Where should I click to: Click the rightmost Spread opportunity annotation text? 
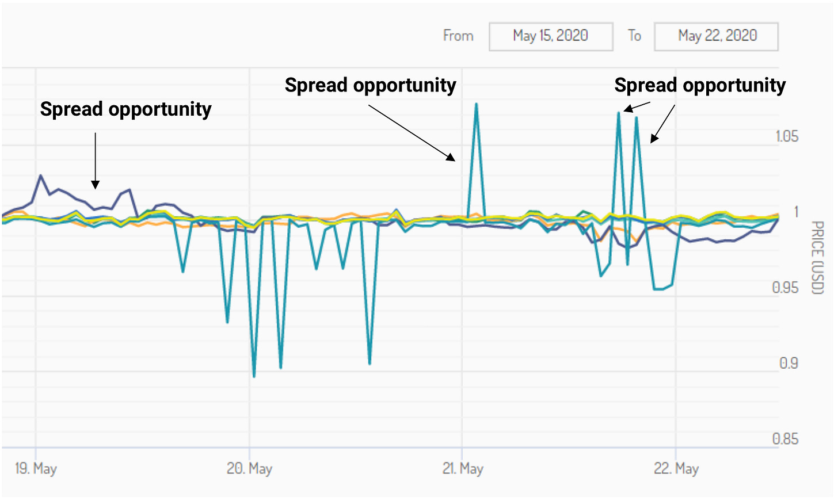coord(699,85)
